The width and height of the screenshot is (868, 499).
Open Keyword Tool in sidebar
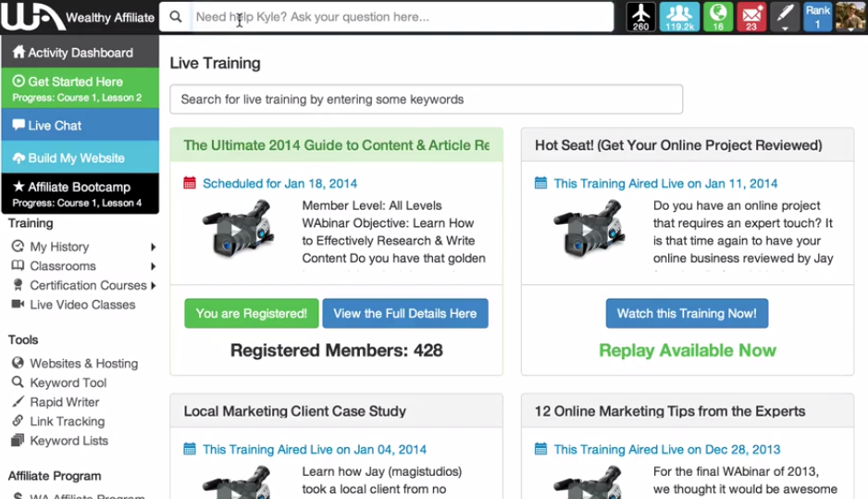click(68, 382)
